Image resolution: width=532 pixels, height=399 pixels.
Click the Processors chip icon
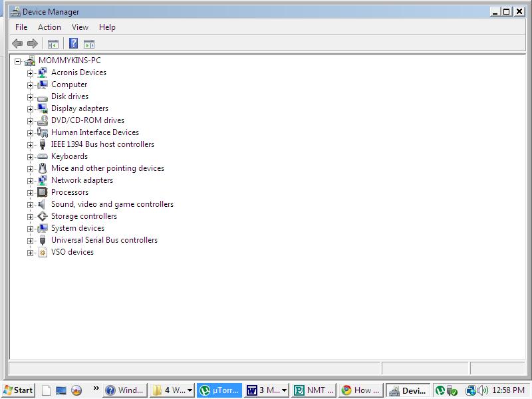point(43,192)
